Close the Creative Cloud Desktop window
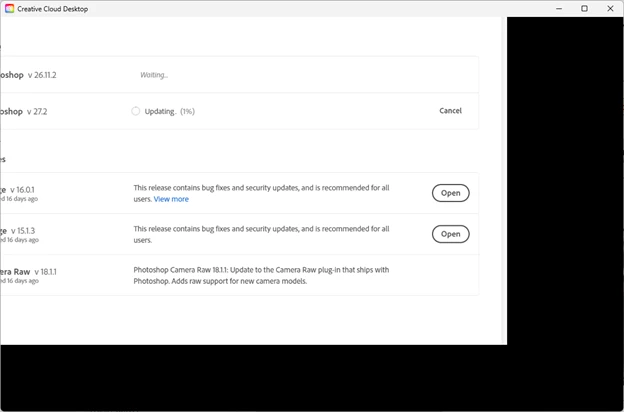This screenshot has width=624, height=412. tap(610, 8)
